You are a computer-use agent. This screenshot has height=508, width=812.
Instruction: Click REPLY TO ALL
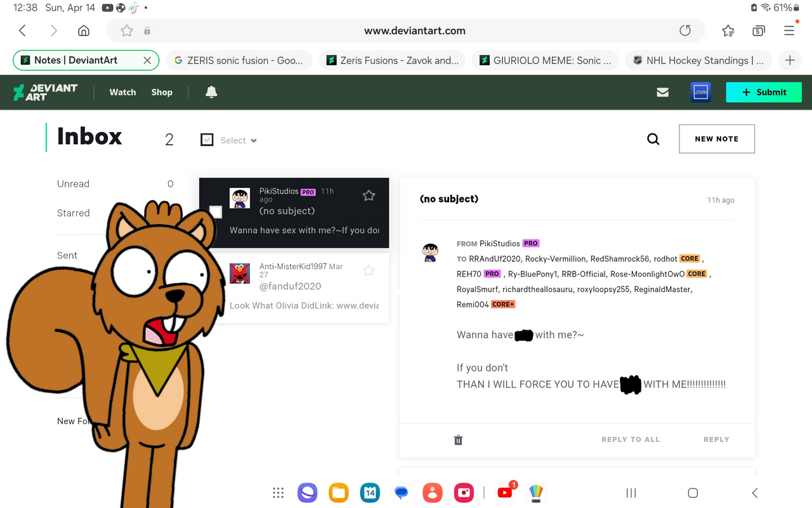click(631, 439)
